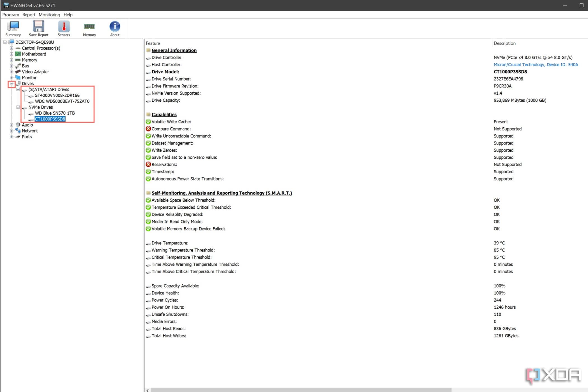The image size is (588, 392).
Task: Expand the Video Adapter tree node
Action: click(x=11, y=72)
